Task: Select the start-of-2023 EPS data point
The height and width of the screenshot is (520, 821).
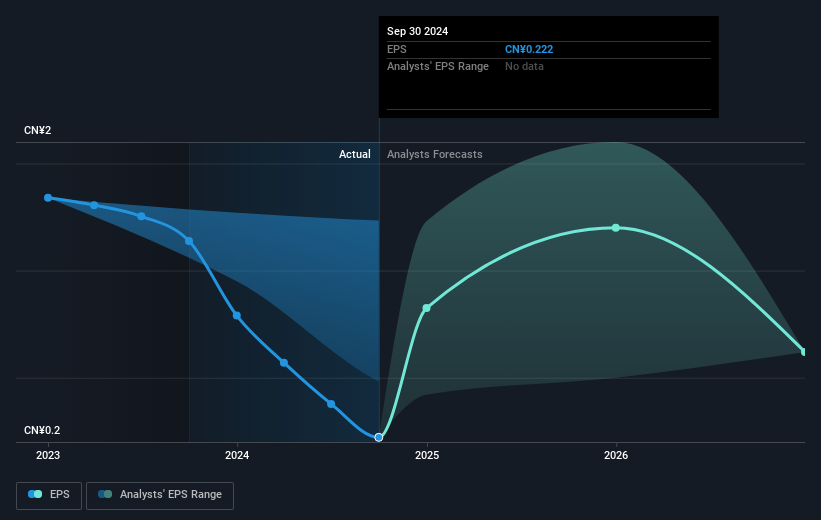Action: point(48,198)
